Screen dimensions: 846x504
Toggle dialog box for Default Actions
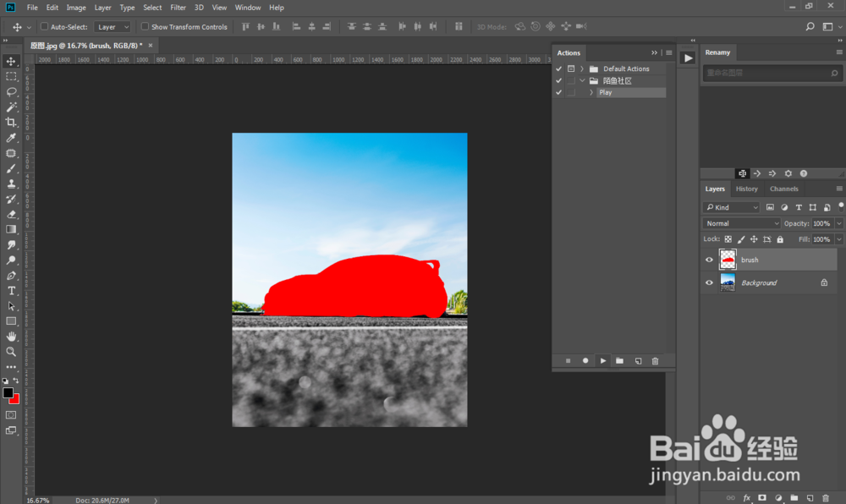571,69
